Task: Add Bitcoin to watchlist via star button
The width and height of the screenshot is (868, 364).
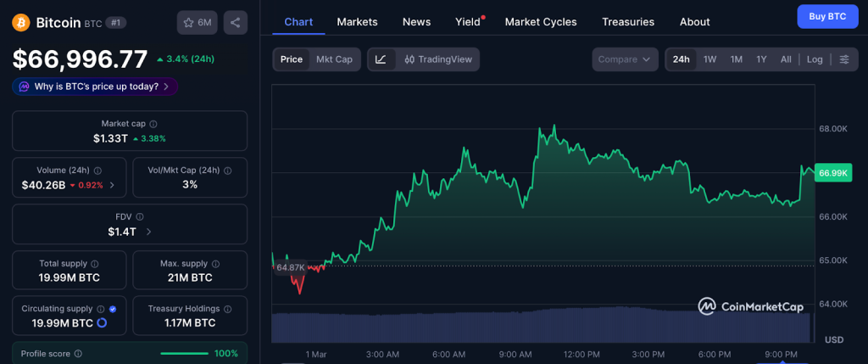Action: (197, 22)
